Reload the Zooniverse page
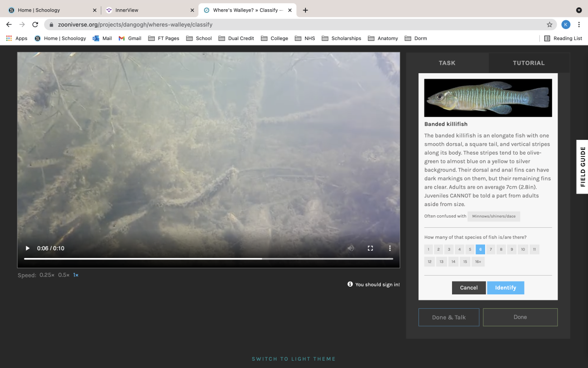Viewport: 588px width, 368px height. (35, 24)
